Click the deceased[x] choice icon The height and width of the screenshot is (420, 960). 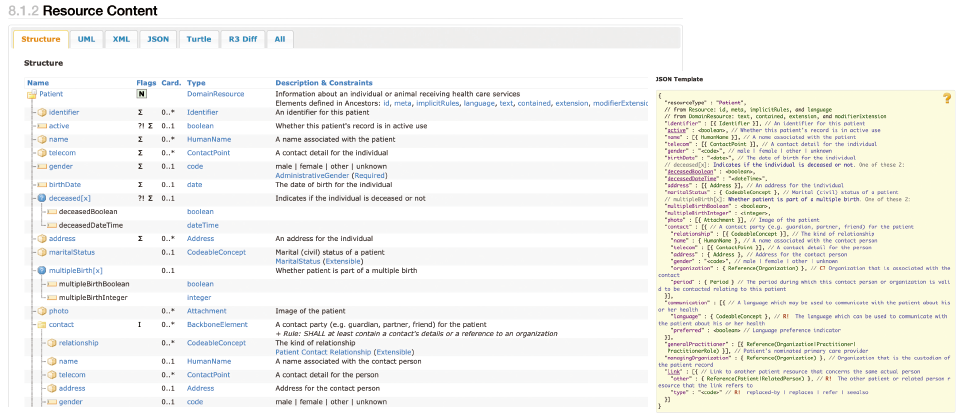coord(42,198)
